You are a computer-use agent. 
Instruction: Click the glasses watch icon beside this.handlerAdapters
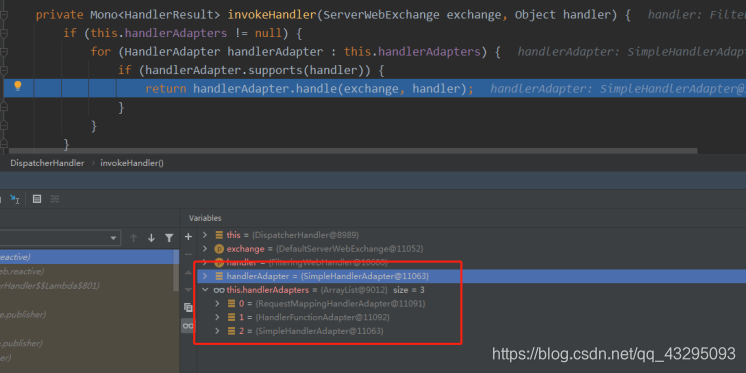pyautogui.click(x=219, y=290)
